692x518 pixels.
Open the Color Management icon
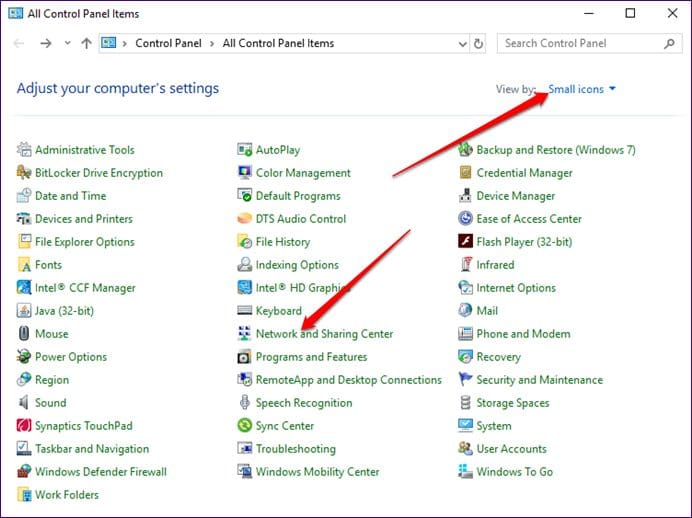coord(244,173)
